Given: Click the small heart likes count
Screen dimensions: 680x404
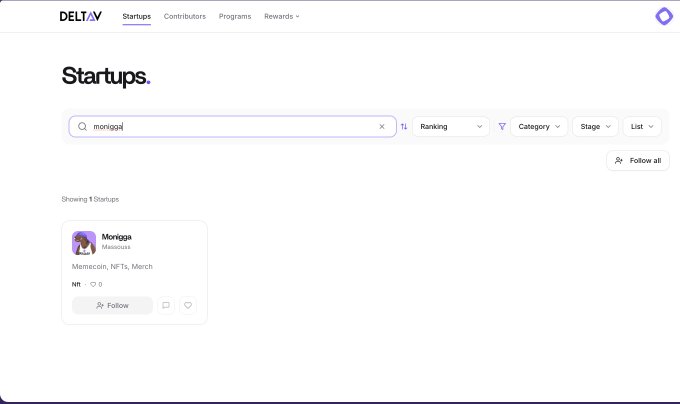Looking at the screenshot, I should tap(96, 284).
